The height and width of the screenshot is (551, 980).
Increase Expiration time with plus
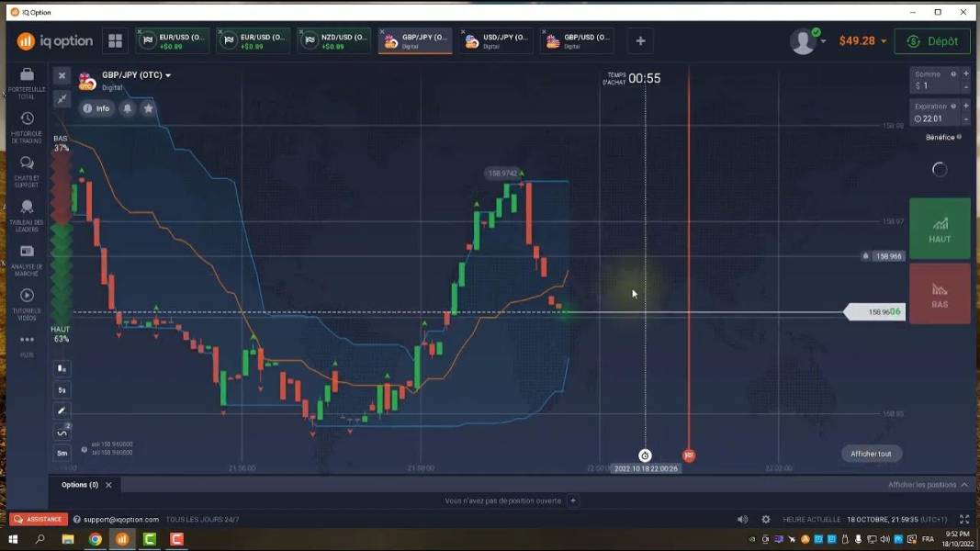click(x=965, y=107)
